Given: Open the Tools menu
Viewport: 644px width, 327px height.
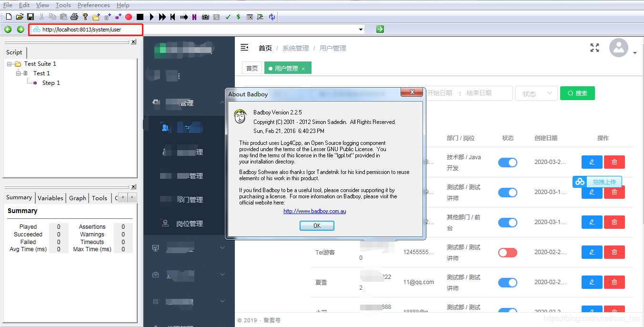Looking at the screenshot, I should tap(63, 5).
